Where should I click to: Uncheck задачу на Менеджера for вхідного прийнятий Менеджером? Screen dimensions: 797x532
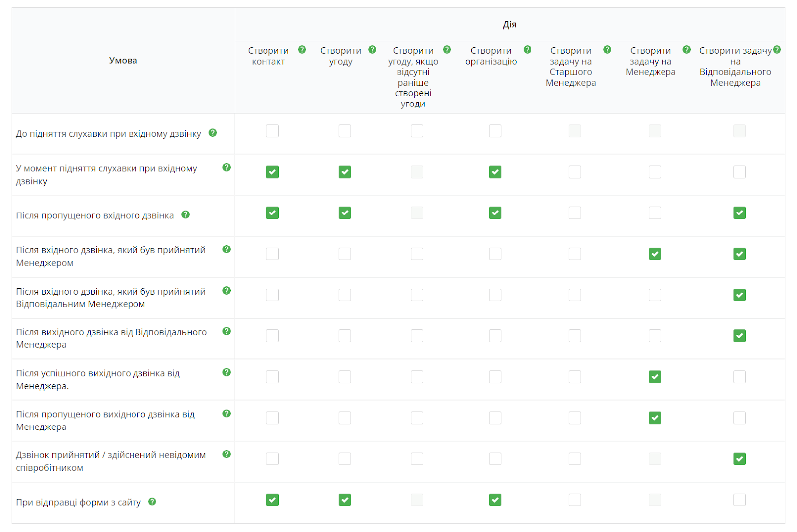(x=655, y=254)
